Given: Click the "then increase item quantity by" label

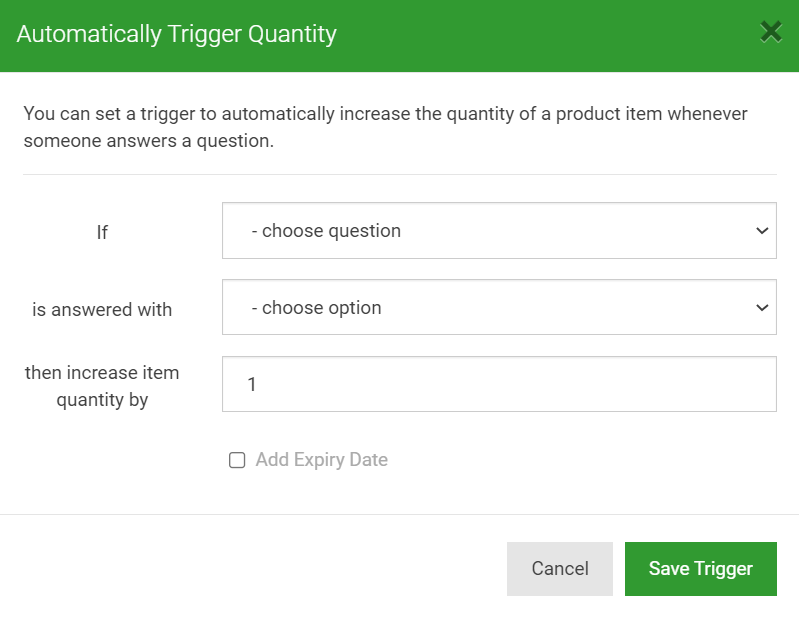Looking at the screenshot, I should pyautogui.click(x=102, y=386).
